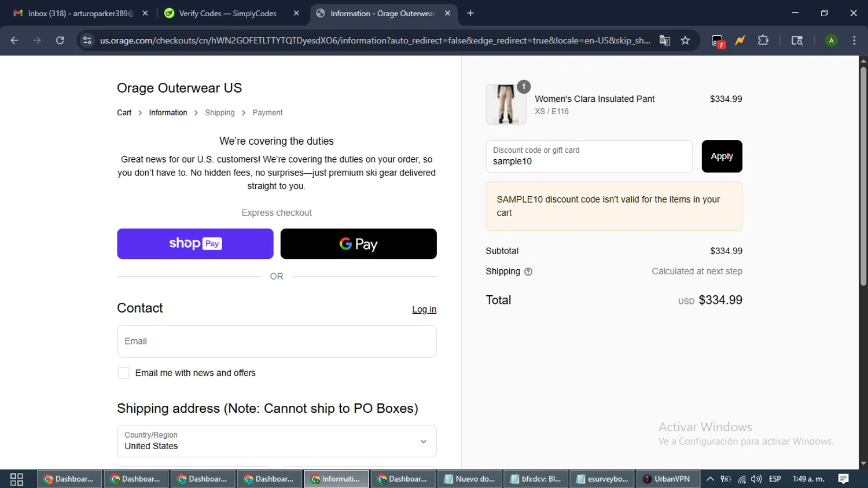Open network Wi-Fi tray icon
This screenshot has height=488, width=868.
pos(742,479)
